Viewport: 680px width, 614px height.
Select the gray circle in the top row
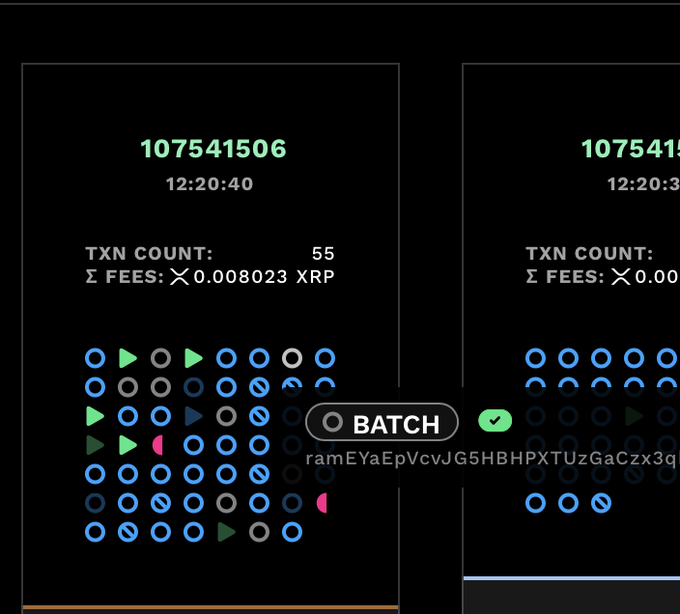click(x=161, y=359)
